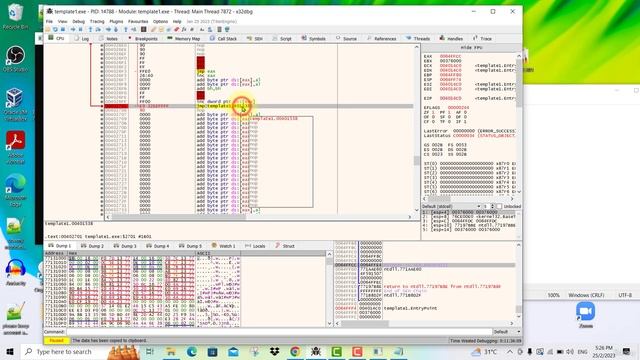
Task: Click the LastError ERROR_SUCCESS line
Action: click(x=469, y=131)
